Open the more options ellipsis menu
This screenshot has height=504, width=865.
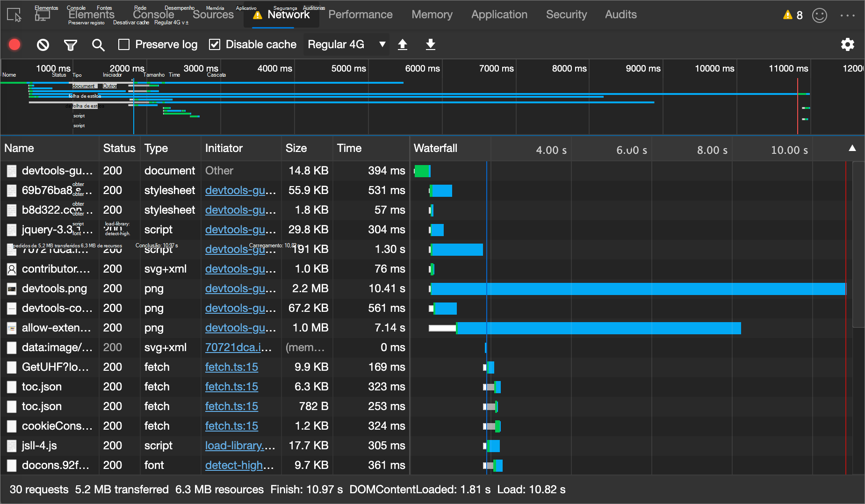[x=847, y=15]
